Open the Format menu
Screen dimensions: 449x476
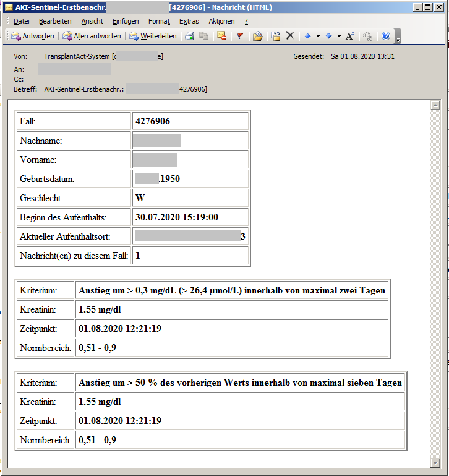159,21
